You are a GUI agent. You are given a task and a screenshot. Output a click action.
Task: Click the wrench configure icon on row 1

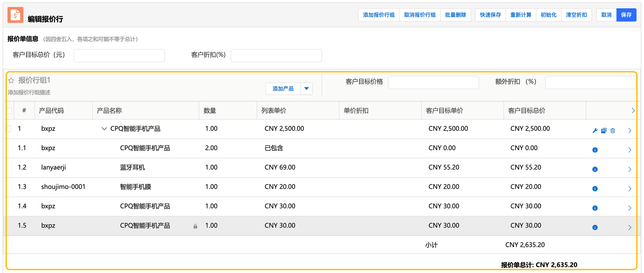pyautogui.click(x=595, y=131)
